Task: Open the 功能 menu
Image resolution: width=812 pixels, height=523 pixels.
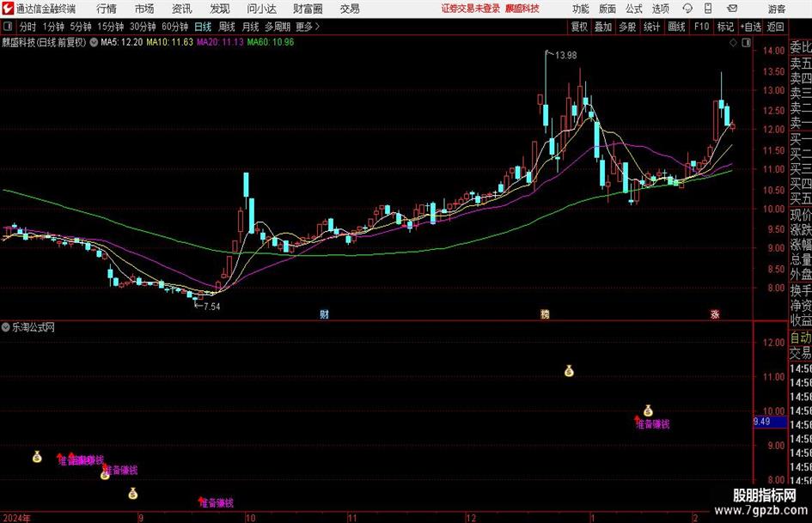Action: click(x=581, y=9)
